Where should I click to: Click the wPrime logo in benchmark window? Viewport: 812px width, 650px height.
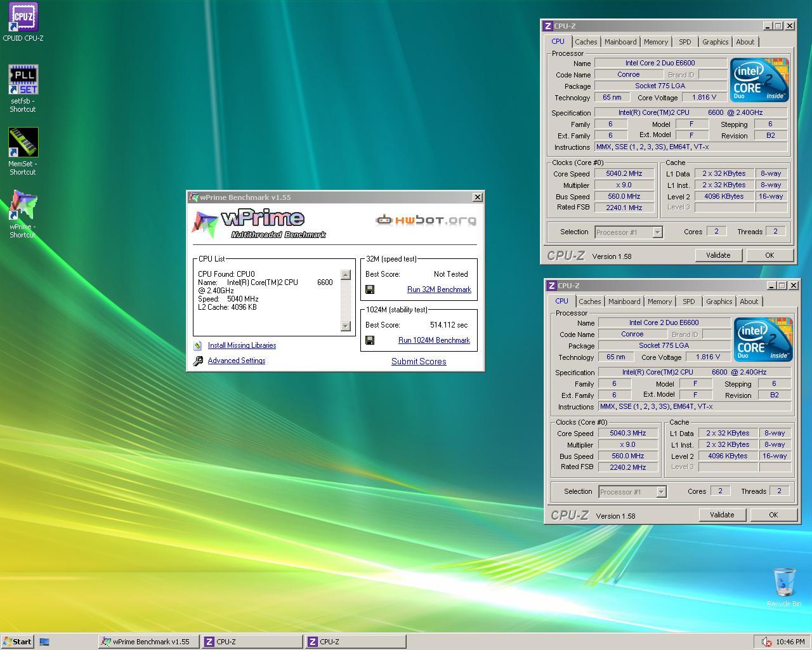[259, 224]
